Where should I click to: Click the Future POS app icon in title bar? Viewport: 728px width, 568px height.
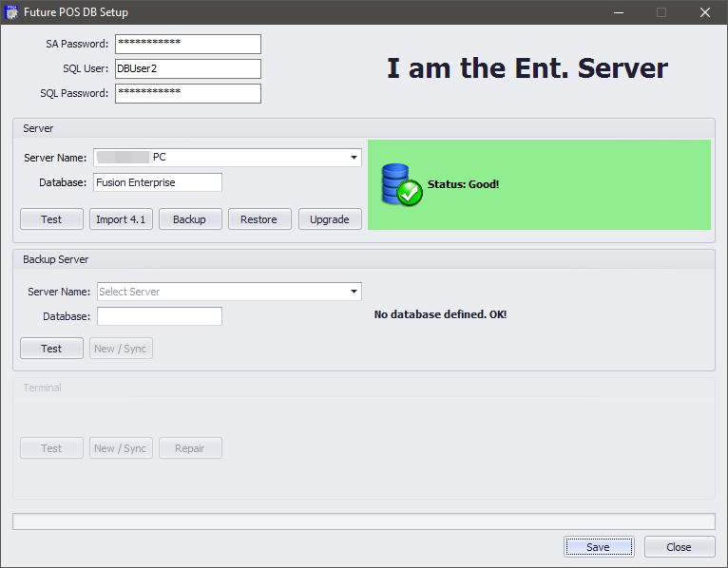click(x=13, y=12)
